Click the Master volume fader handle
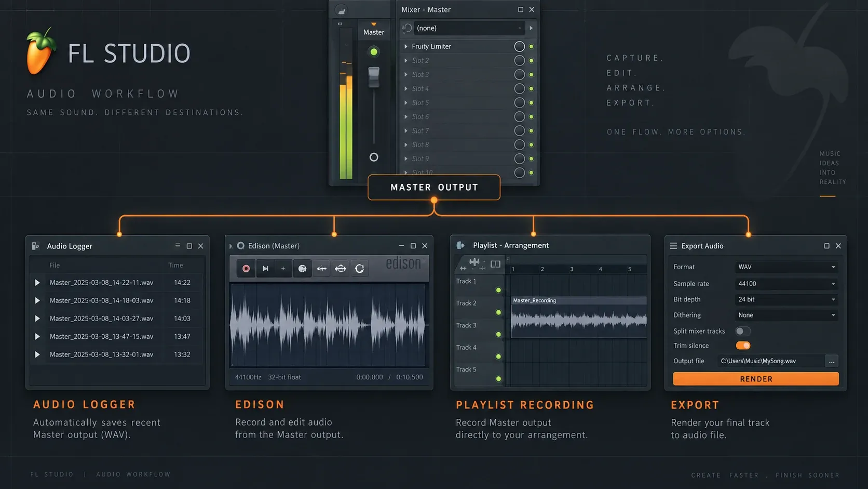The height and width of the screenshot is (489, 868). tap(374, 77)
